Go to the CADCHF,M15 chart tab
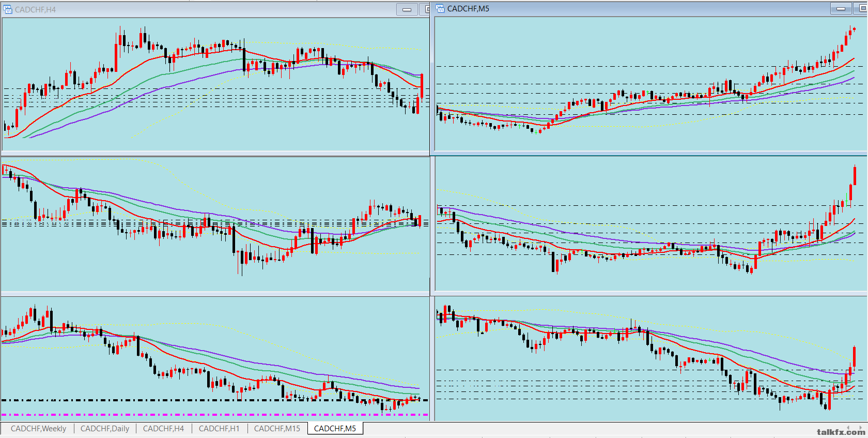The width and height of the screenshot is (868, 438). (x=277, y=428)
